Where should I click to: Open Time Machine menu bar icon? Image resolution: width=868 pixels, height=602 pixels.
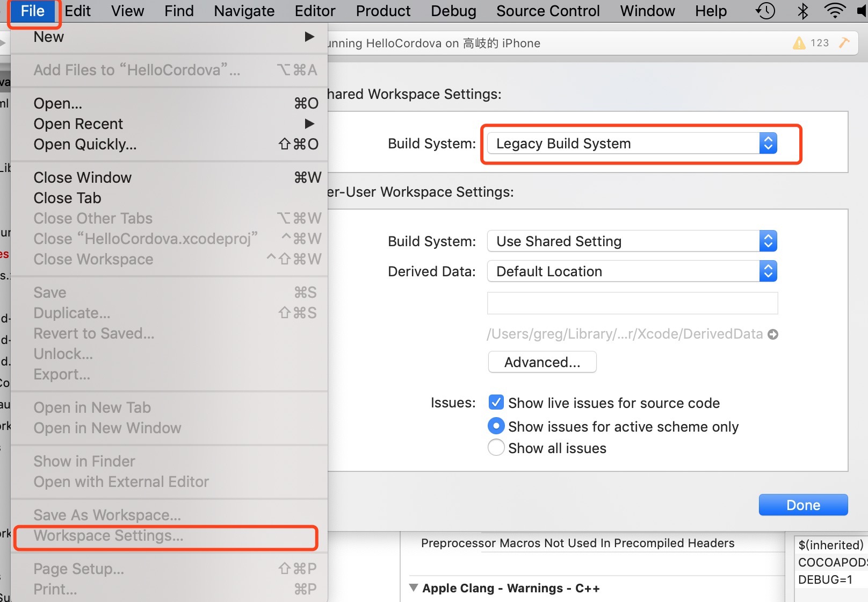click(765, 11)
